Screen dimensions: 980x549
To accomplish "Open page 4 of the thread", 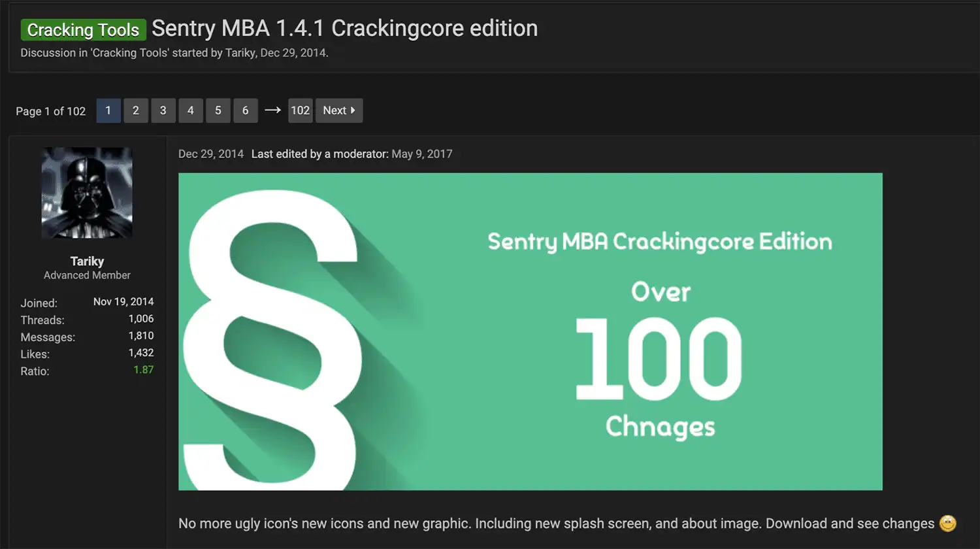I will (191, 110).
